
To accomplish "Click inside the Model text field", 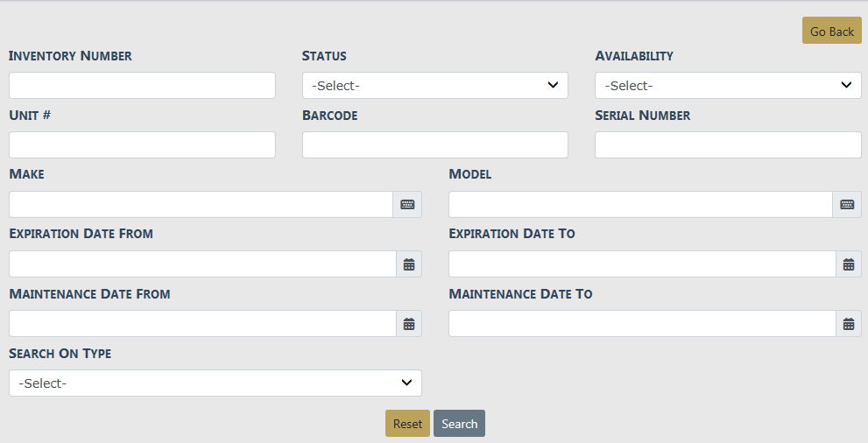I will tap(640, 204).
